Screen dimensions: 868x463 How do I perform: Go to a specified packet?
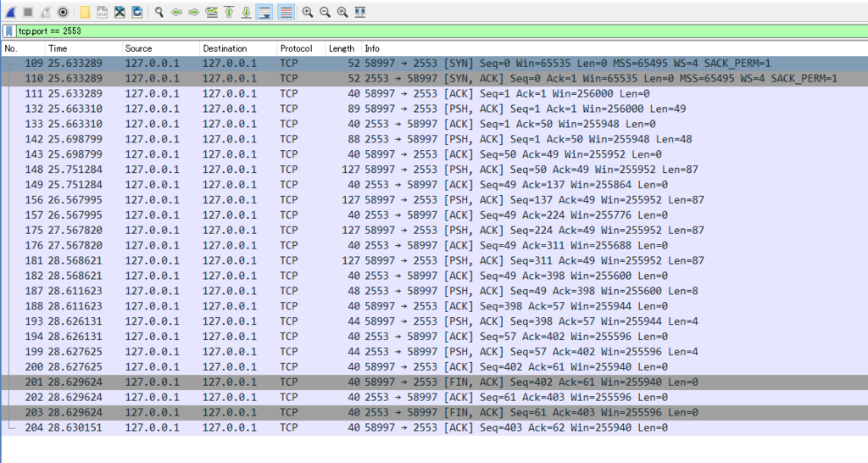click(211, 12)
